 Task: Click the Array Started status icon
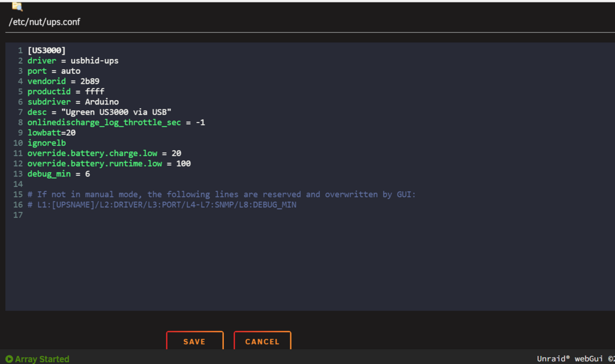[x=9, y=358]
